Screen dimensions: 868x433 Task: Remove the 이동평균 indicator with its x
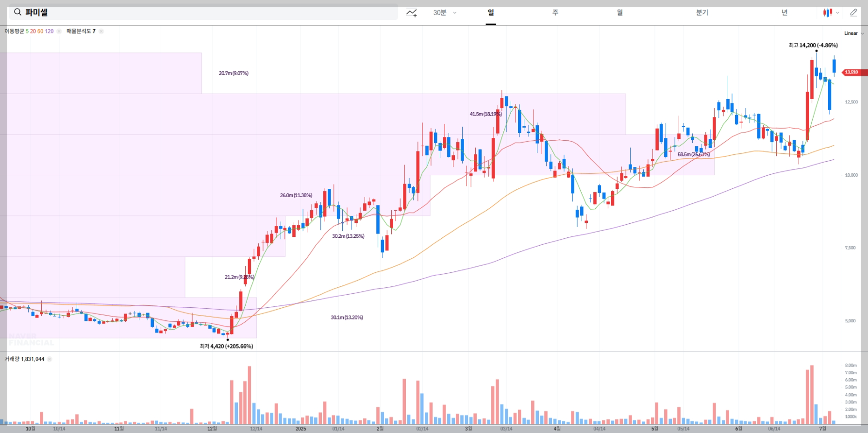[x=59, y=31]
